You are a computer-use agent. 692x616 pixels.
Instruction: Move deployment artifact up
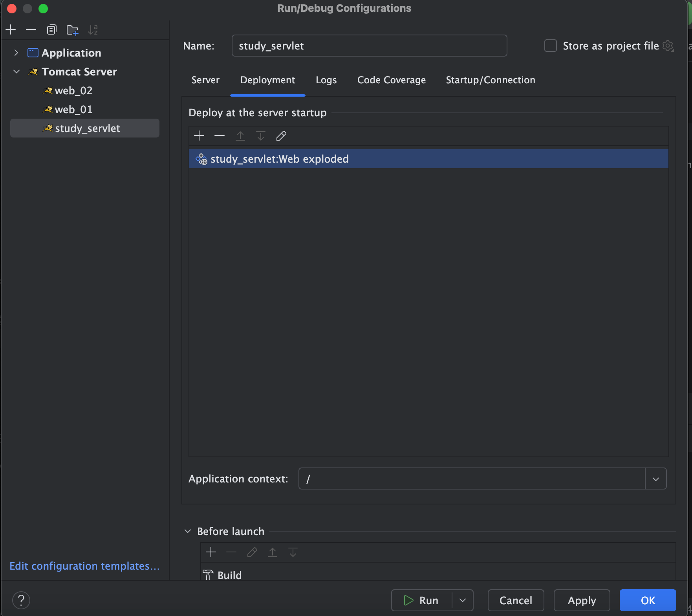click(240, 136)
